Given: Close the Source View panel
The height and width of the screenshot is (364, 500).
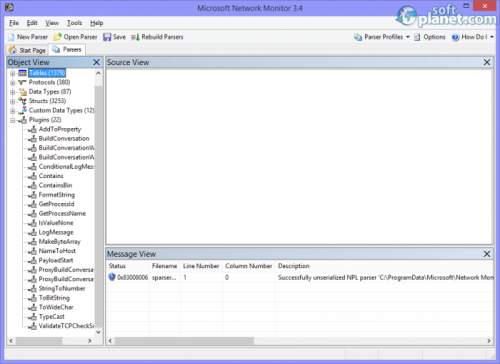Looking at the screenshot, I should point(487,62).
